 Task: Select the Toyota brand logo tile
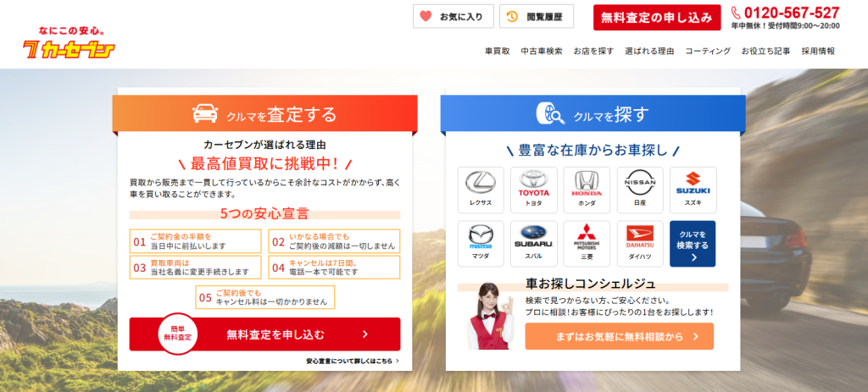(x=534, y=190)
